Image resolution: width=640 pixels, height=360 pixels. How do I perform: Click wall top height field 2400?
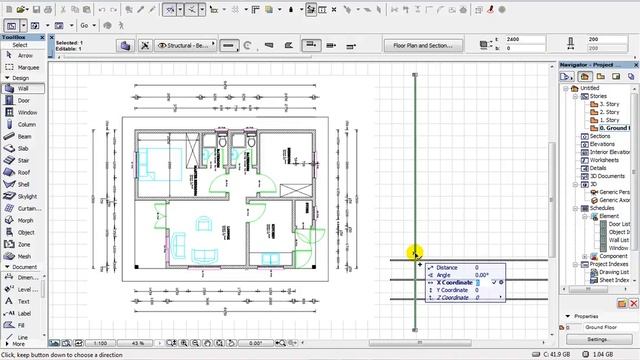525,40
